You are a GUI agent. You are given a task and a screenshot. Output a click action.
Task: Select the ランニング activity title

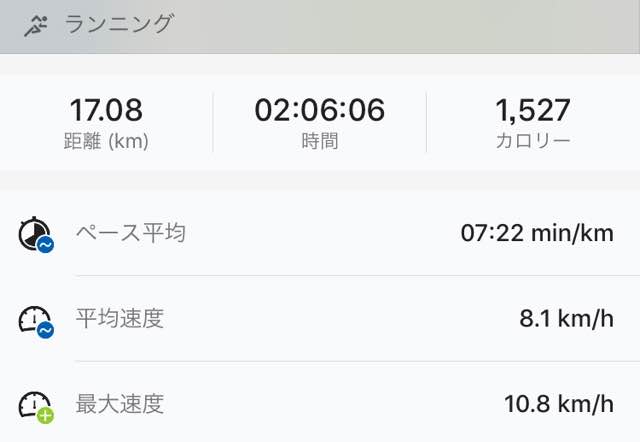[119, 24]
